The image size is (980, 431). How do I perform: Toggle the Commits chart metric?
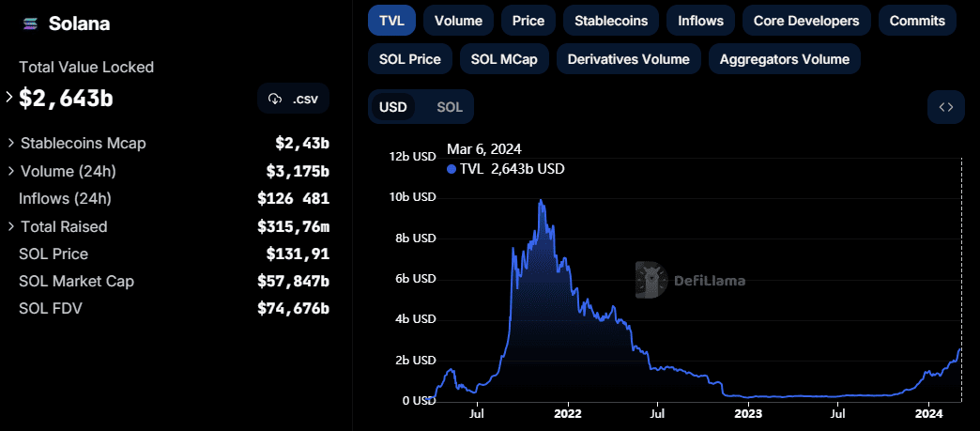pos(917,21)
